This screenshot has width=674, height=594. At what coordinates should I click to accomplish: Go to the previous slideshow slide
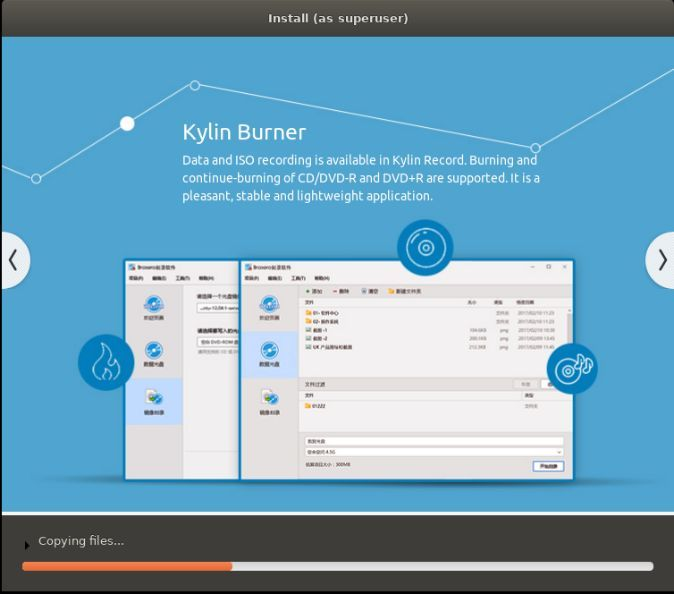click(14, 260)
